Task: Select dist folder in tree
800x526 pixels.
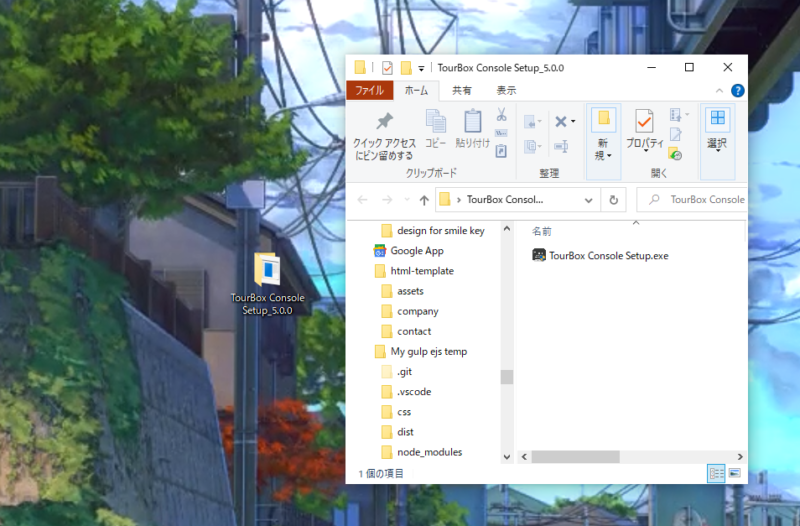Action: [397, 432]
